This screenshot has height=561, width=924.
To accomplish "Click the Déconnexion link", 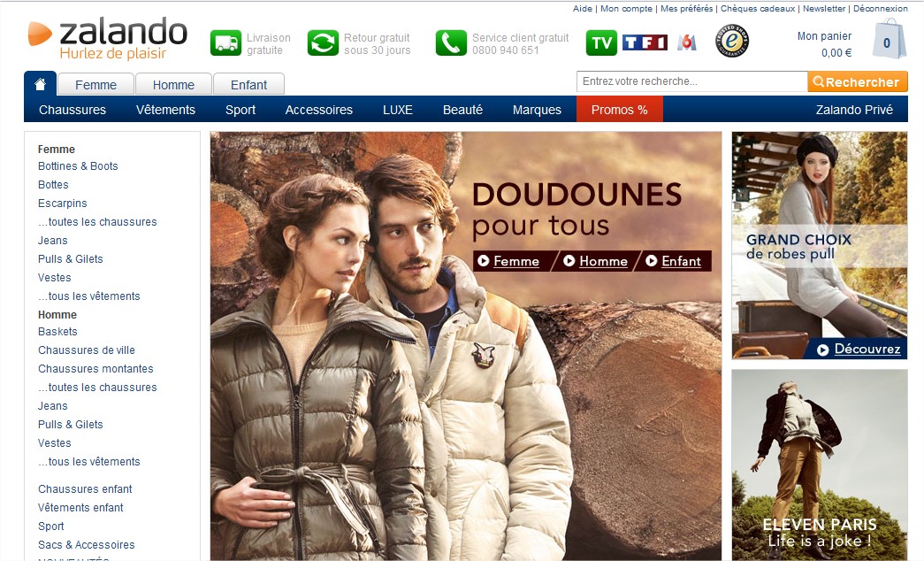I will coord(881,8).
